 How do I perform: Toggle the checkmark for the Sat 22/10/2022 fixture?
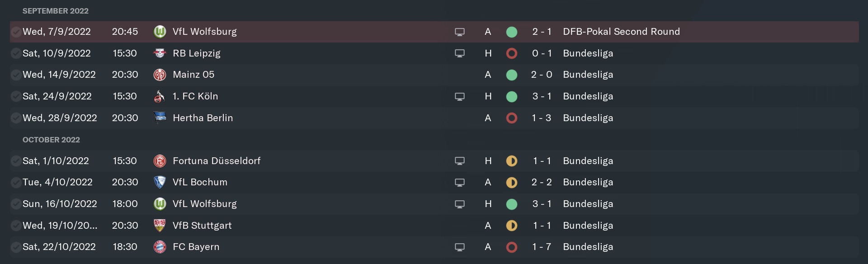point(16,247)
